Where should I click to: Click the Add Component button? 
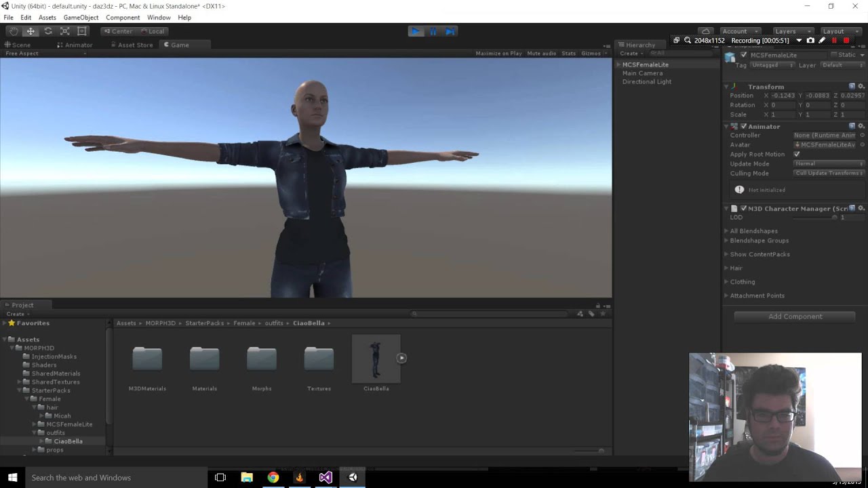[x=795, y=317]
